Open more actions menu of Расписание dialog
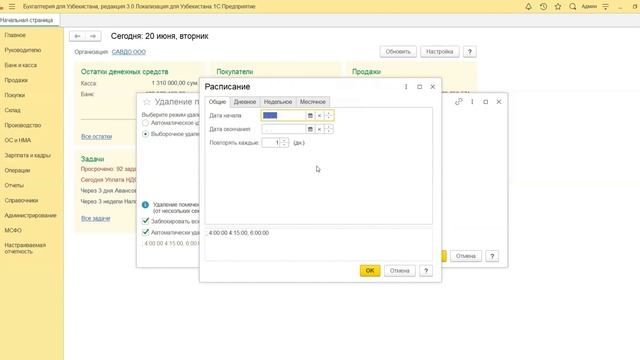Viewport: 640px width, 360px height. [x=406, y=87]
